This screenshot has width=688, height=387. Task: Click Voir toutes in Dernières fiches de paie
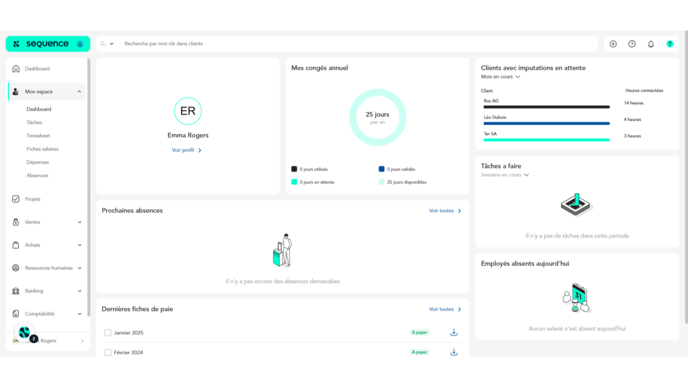445,309
